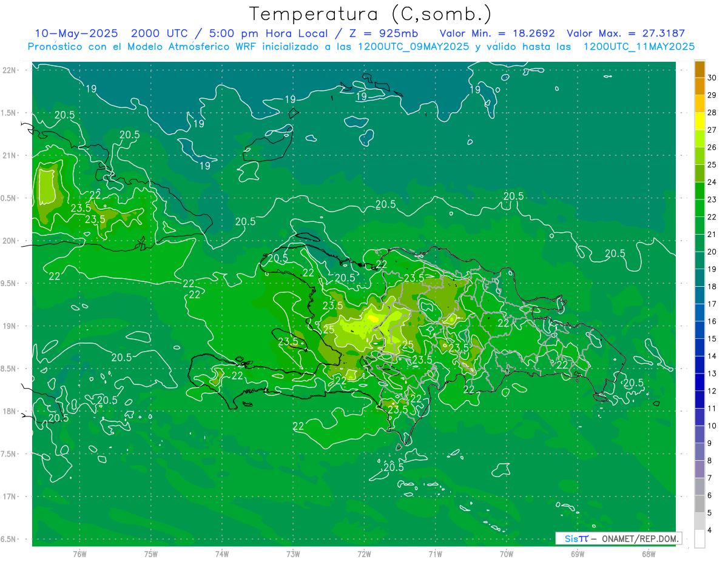Click longitude axis label '76W'
The image size is (728, 562).
(79, 554)
